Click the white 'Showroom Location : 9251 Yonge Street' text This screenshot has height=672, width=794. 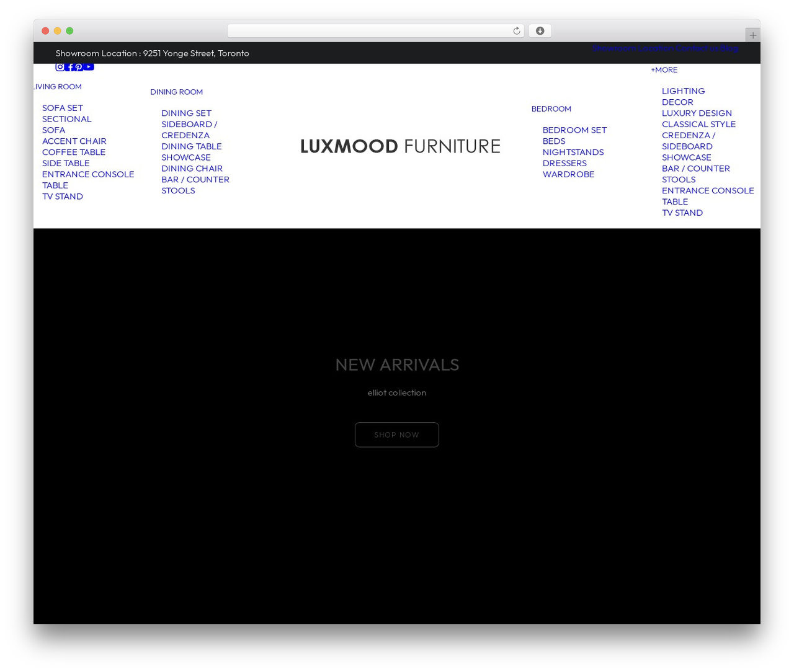click(153, 53)
